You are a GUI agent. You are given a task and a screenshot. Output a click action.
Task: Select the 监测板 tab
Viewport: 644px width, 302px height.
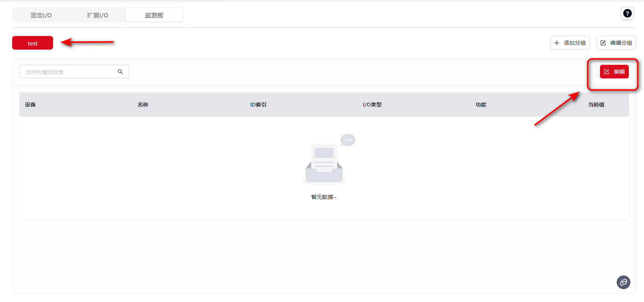click(x=154, y=15)
